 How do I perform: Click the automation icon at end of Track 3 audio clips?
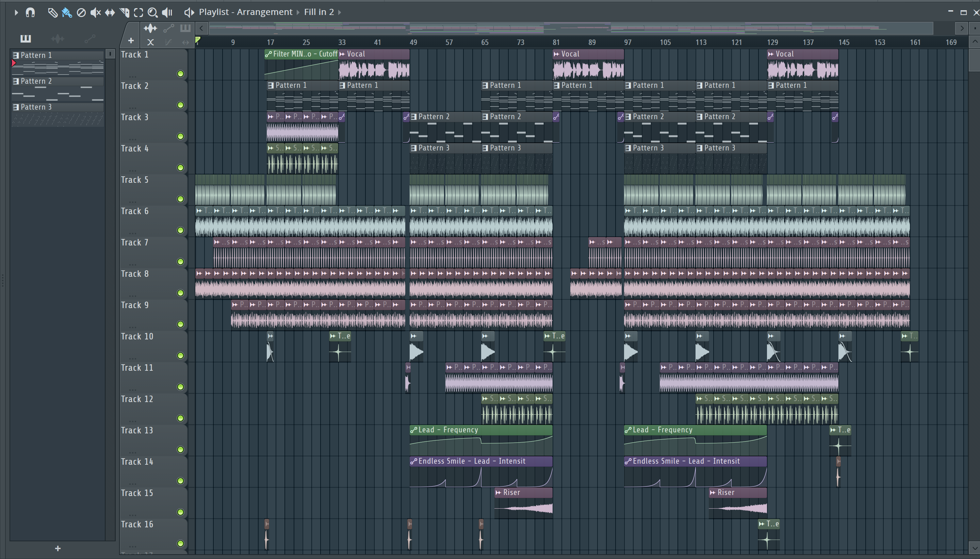pyautogui.click(x=342, y=117)
